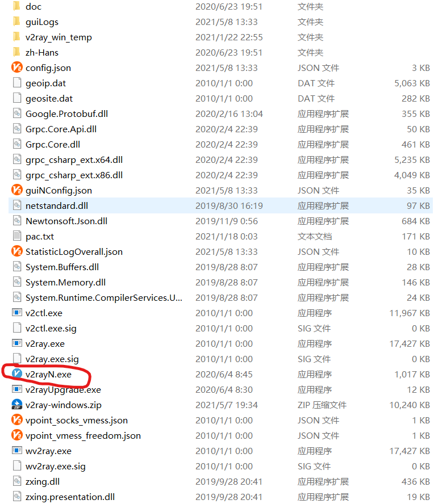This screenshot has width=438, height=504.
Task: Select the geoip.dat file icon
Action: click(x=16, y=83)
